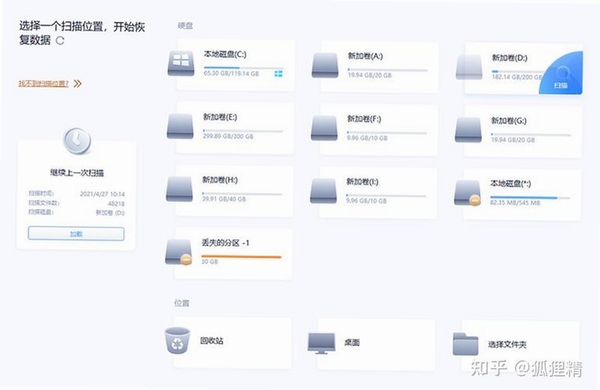The height and width of the screenshot is (390, 600).
Task: Click the clock icon above 继续上一次扫描
Action: pos(77,141)
